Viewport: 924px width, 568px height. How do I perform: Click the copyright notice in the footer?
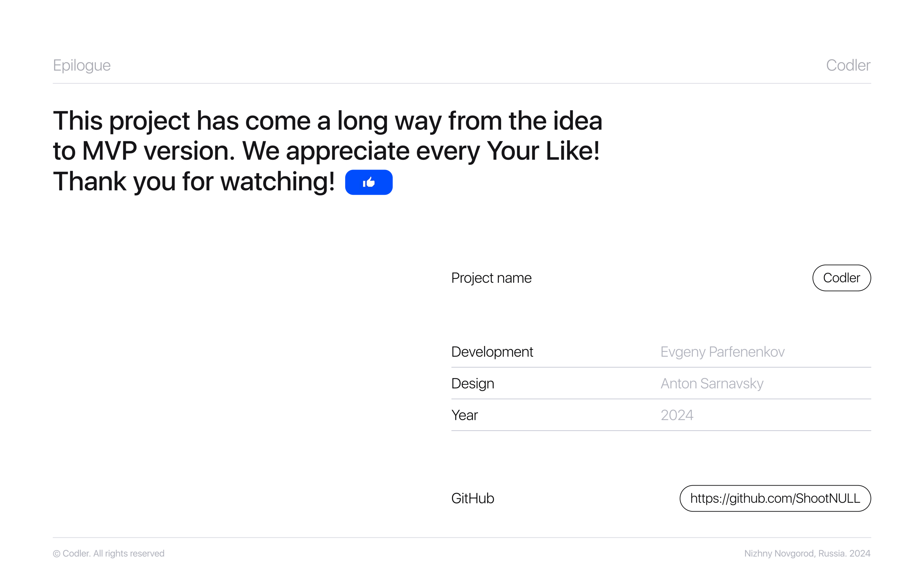[109, 553]
